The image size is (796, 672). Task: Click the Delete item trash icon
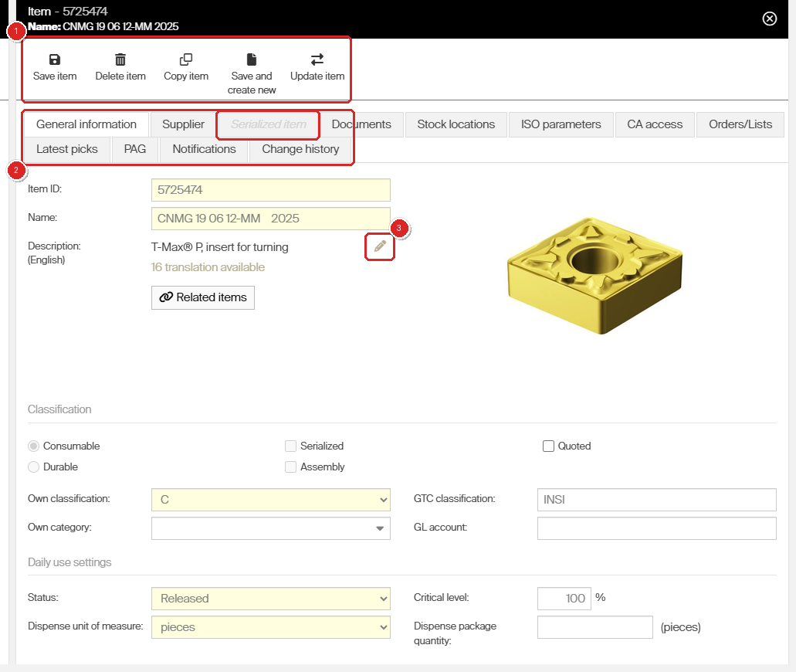(120, 59)
